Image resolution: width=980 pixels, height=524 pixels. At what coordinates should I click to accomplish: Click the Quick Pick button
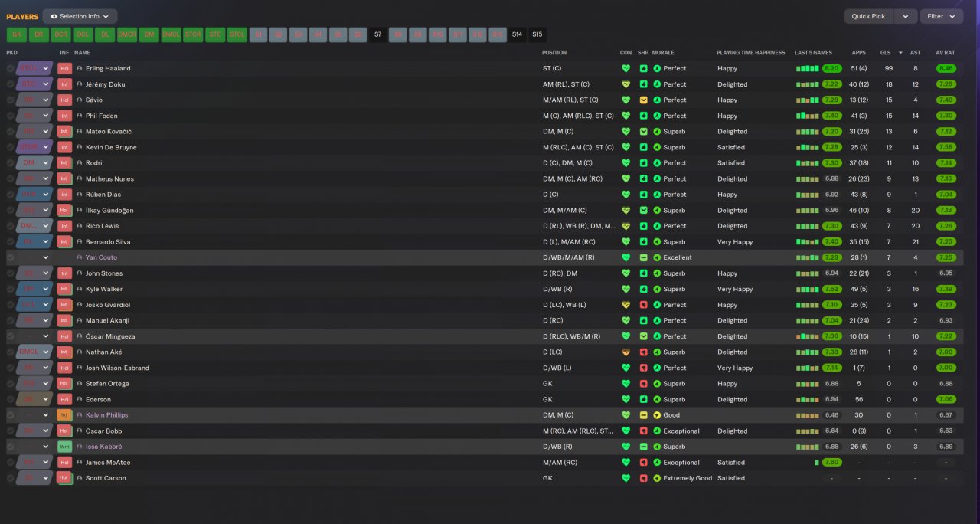point(869,16)
